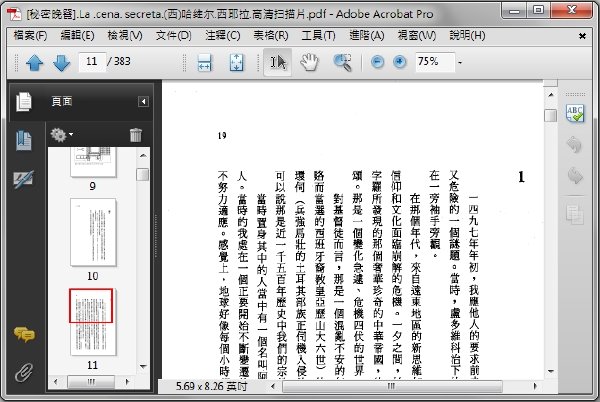
Task: Click thumbnail panel horizontal scrollbar thumb
Action: [x=91, y=382]
